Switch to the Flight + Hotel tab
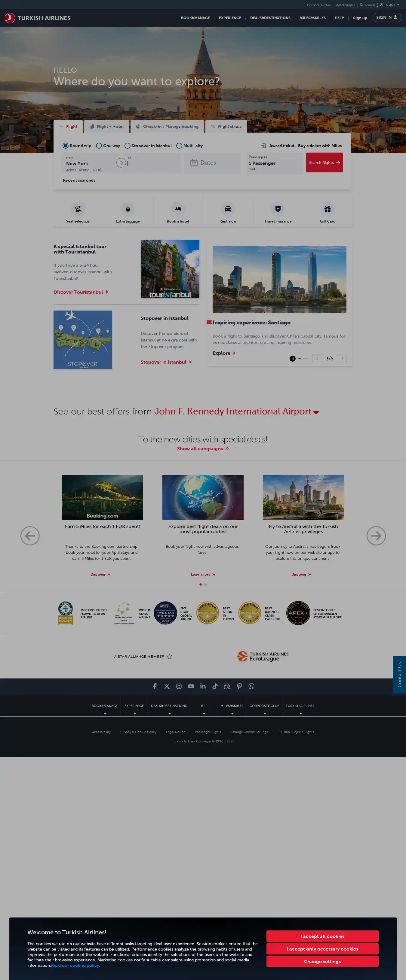Image resolution: width=406 pixels, height=980 pixels. pyautogui.click(x=107, y=127)
